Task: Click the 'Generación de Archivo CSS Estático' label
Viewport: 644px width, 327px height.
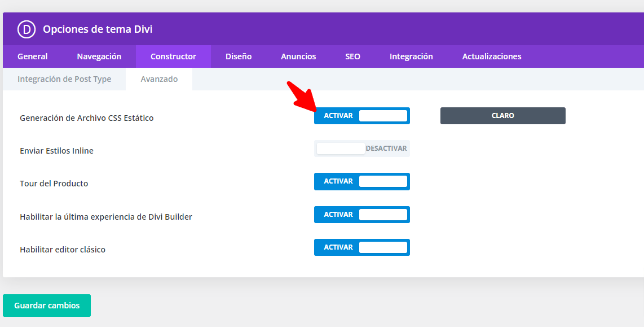Action: (x=87, y=118)
